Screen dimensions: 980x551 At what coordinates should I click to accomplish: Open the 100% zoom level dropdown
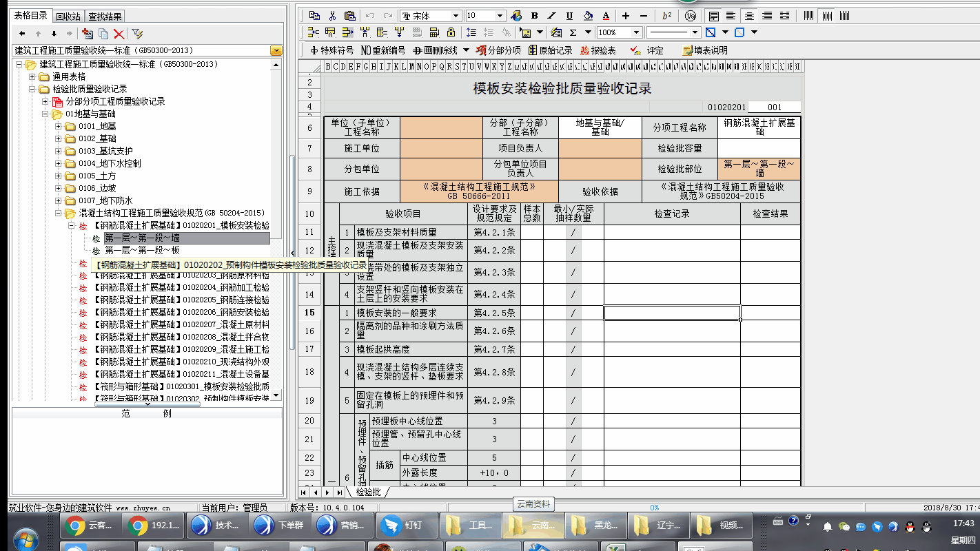[x=639, y=32]
